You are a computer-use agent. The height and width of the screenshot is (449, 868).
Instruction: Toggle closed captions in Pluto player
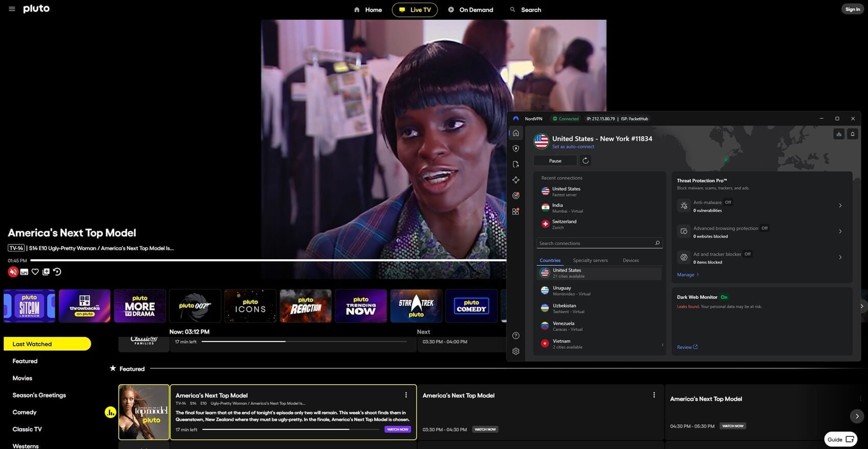[24, 272]
